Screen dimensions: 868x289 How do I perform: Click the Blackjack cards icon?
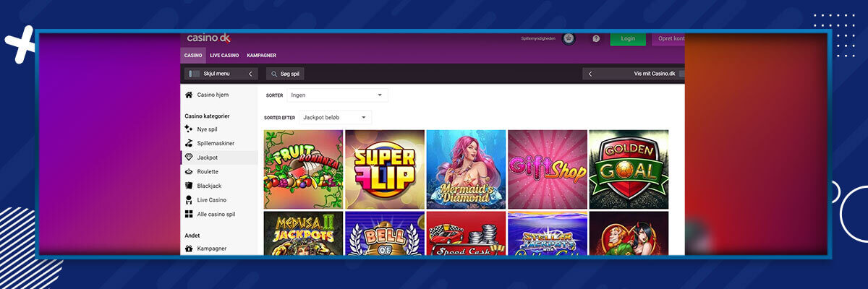tap(189, 186)
